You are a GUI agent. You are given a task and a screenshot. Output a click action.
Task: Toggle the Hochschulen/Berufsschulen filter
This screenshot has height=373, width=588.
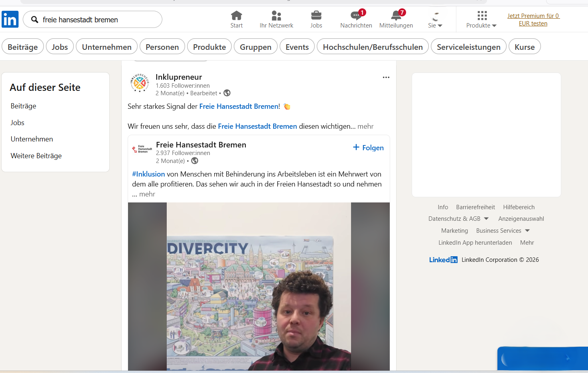coord(372,47)
